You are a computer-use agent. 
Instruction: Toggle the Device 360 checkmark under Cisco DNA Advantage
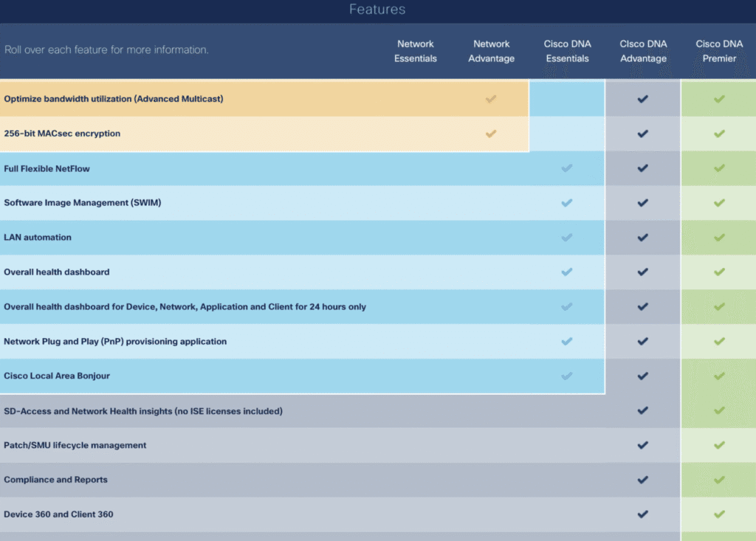(x=642, y=514)
